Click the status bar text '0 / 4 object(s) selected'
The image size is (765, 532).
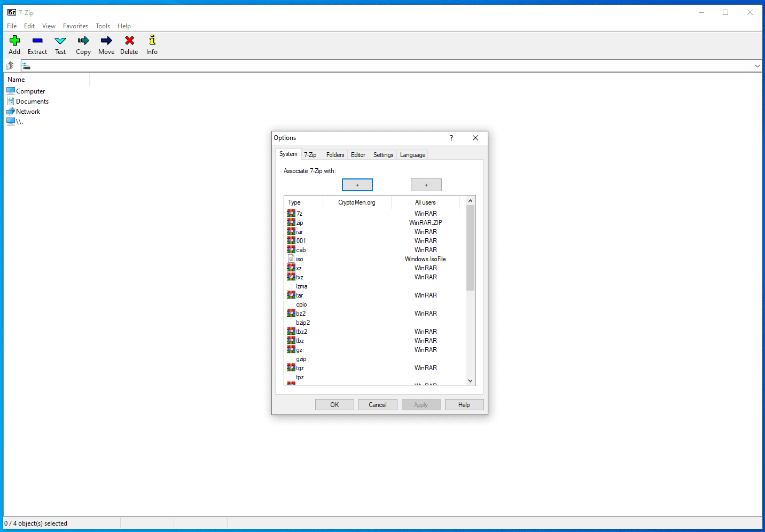point(36,523)
